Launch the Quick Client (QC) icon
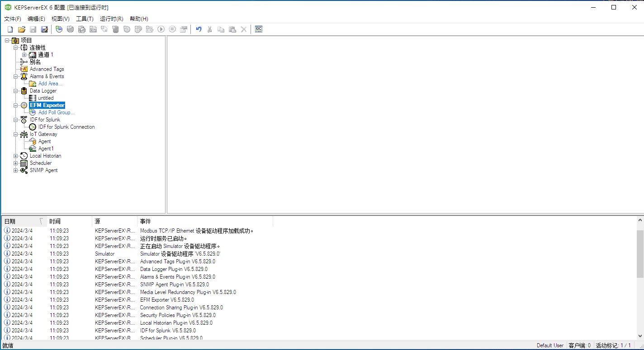This screenshot has width=644, height=350. point(259,29)
